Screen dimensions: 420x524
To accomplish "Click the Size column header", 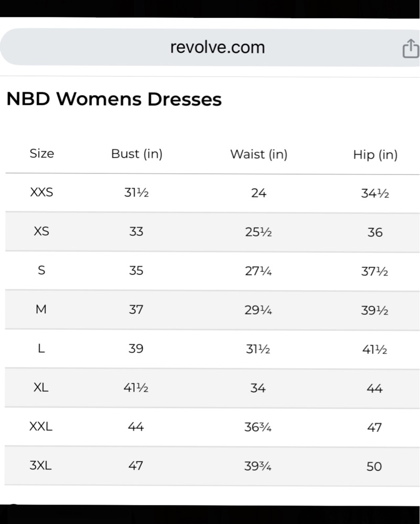I will tap(42, 154).
